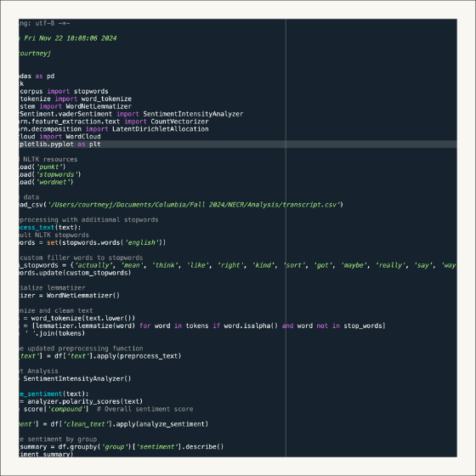Click the groupby('group') describe line
Image resolution: width=476 pixels, height=476 pixels.
point(121,447)
